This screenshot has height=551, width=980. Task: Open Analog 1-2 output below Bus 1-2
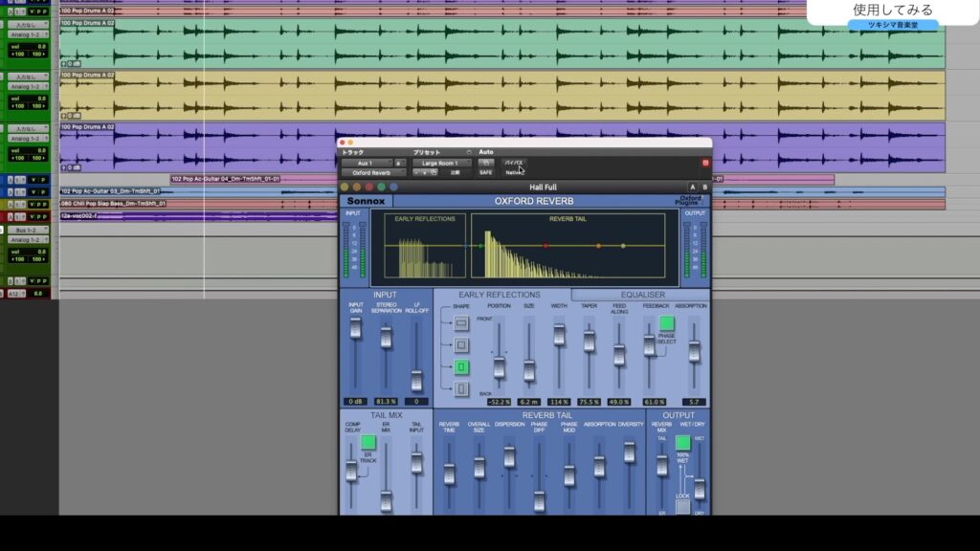pyautogui.click(x=28, y=240)
